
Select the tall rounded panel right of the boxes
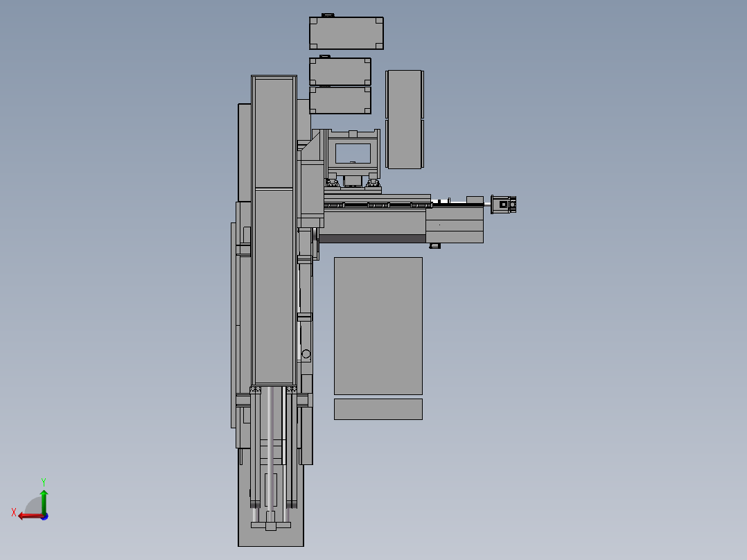click(x=405, y=120)
